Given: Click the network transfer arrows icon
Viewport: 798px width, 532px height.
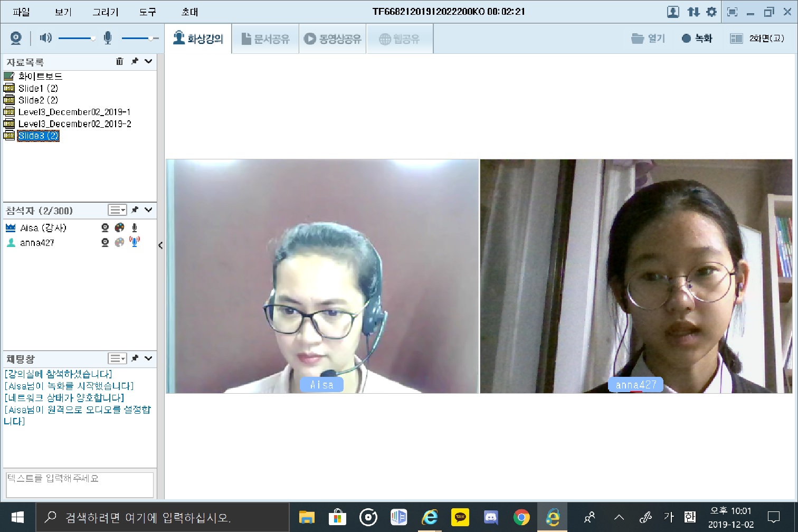Looking at the screenshot, I should click(x=693, y=12).
